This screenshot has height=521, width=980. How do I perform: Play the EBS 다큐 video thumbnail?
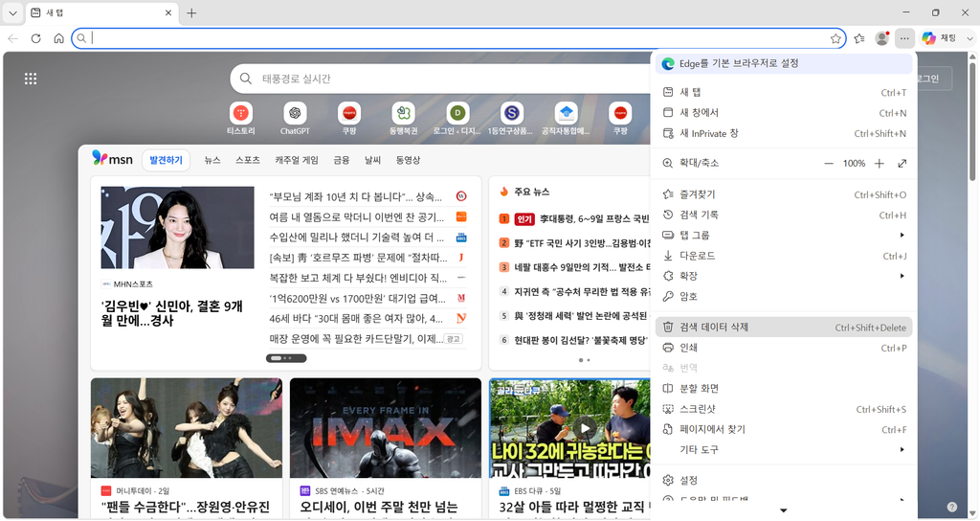pyautogui.click(x=585, y=428)
